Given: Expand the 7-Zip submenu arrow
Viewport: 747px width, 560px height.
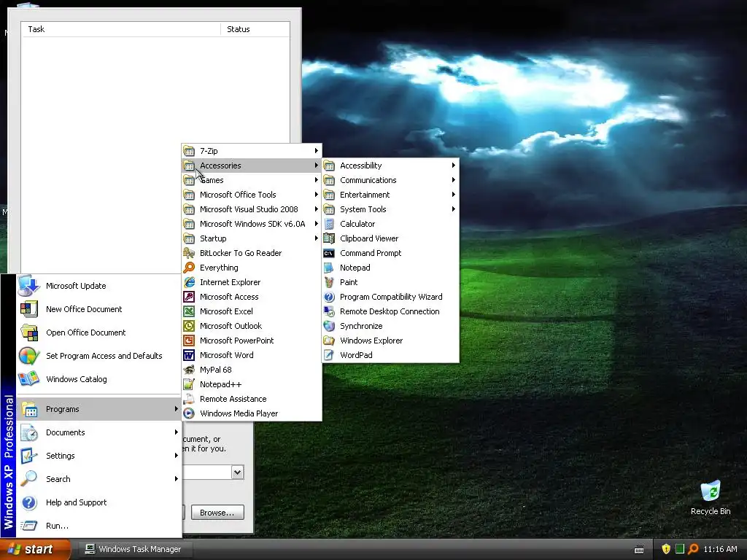Looking at the screenshot, I should click(317, 151).
